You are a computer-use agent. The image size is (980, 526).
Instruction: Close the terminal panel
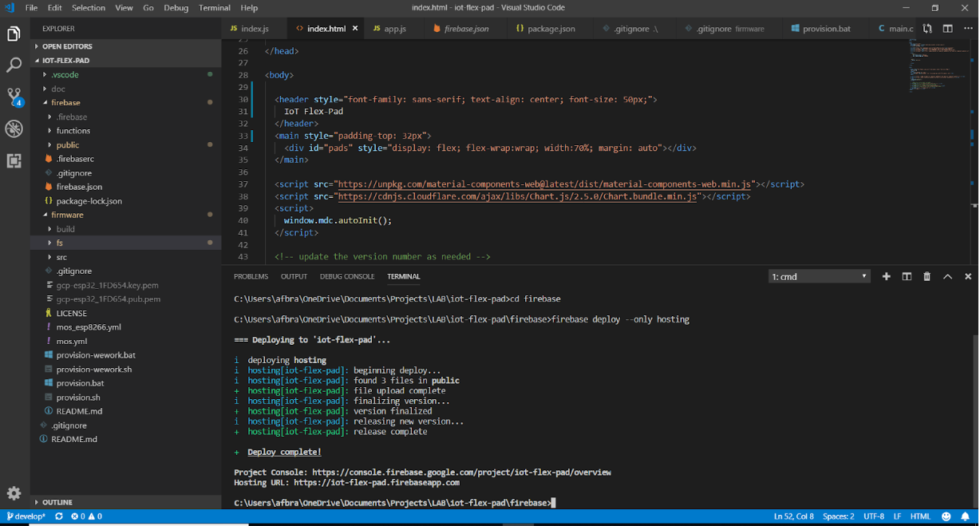(968, 276)
